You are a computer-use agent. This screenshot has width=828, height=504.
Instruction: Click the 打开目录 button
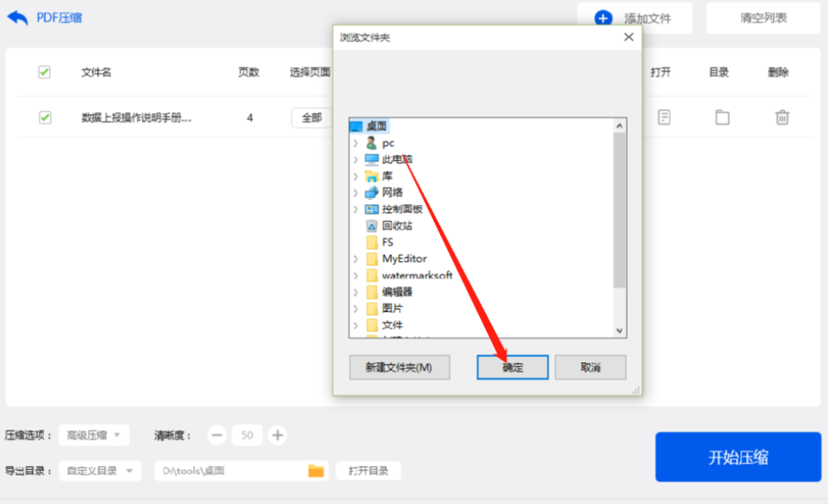tap(368, 470)
